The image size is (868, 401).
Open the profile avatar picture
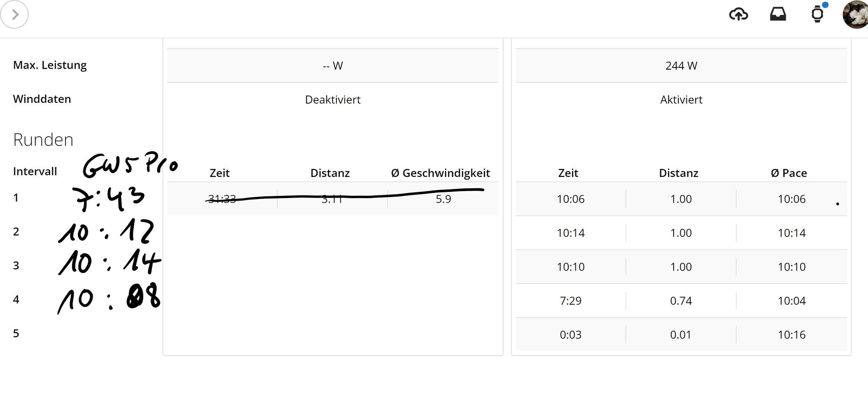(x=855, y=14)
